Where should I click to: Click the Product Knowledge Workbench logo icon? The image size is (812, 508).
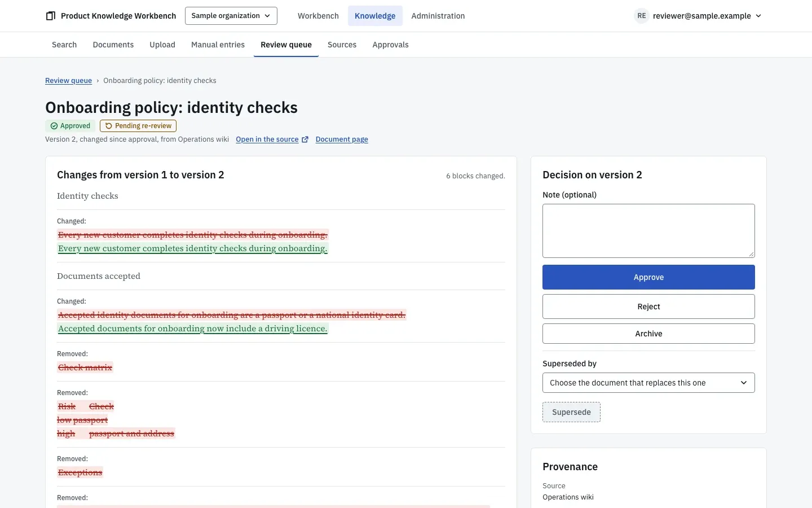pyautogui.click(x=50, y=16)
